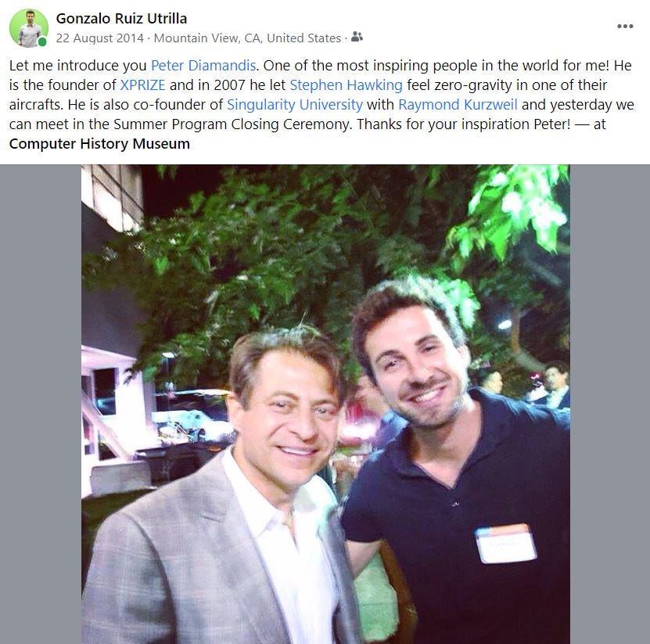The image size is (650, 644).
Task: Visit the XPRIZE page link
Action: click(x=142, y=85)
